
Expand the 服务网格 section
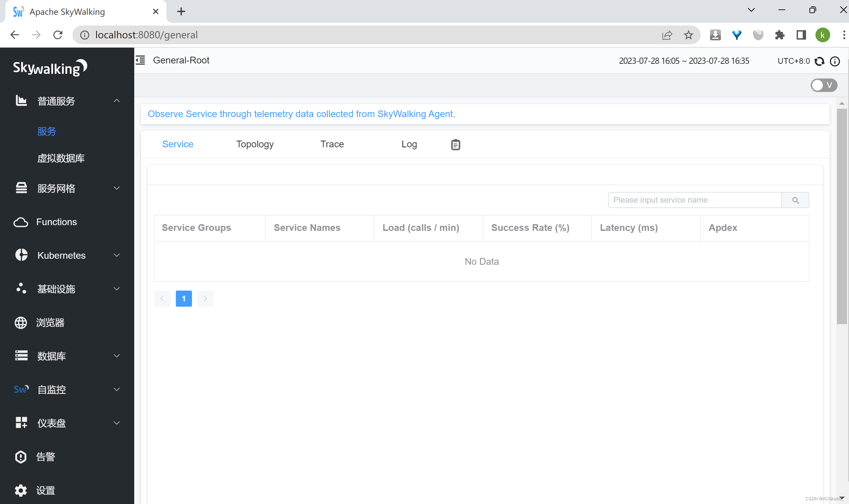[x=116, y=188]
